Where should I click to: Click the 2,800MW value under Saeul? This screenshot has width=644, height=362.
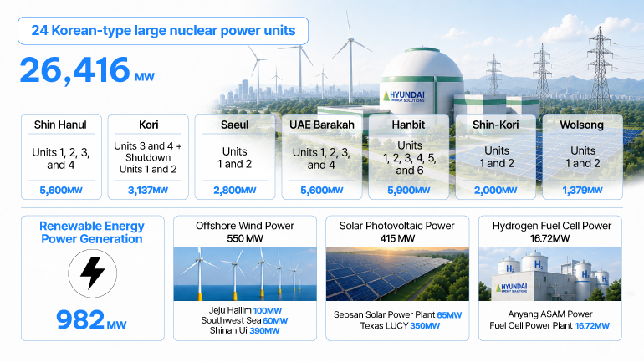coord(234,191)
